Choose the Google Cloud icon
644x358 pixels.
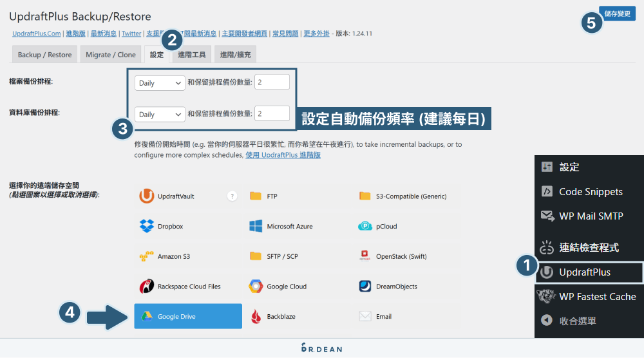point(256,286)
